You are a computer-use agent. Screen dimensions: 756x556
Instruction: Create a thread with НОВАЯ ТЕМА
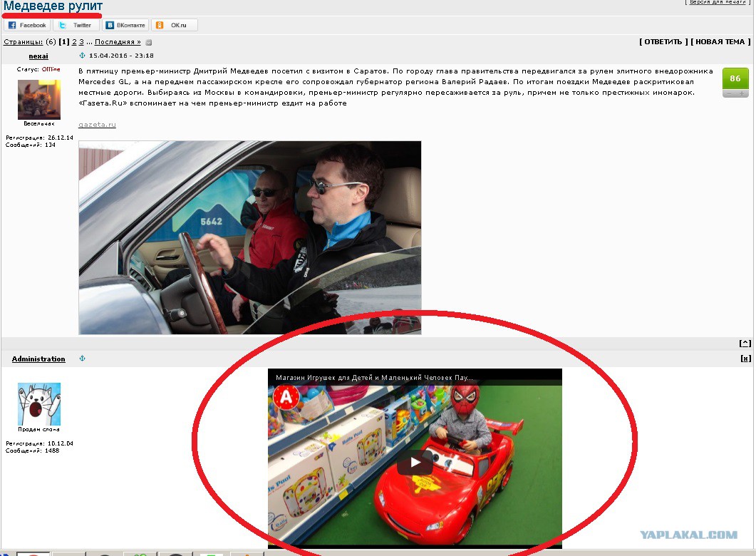tap(720, 42)
